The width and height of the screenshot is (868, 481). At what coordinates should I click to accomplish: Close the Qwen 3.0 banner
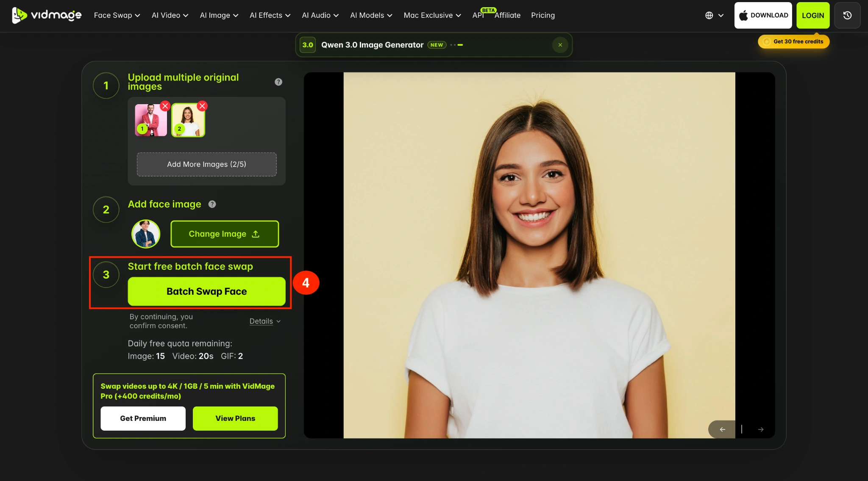tap(560, 45)
